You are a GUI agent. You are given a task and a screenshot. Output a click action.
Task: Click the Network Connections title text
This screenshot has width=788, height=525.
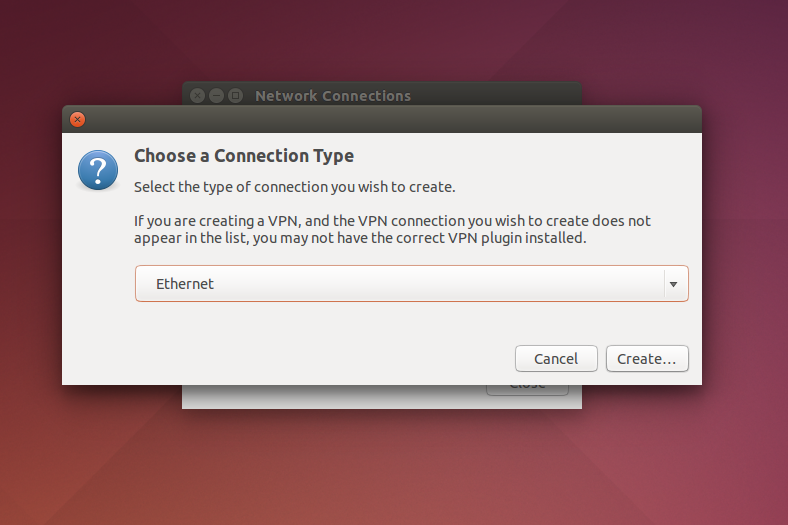pyautogui.click(x=333, y=95)
